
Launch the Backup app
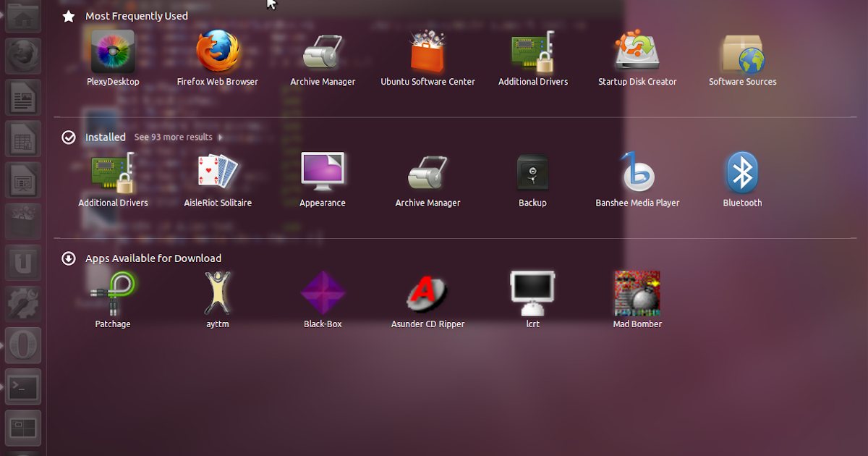[533, 180]
